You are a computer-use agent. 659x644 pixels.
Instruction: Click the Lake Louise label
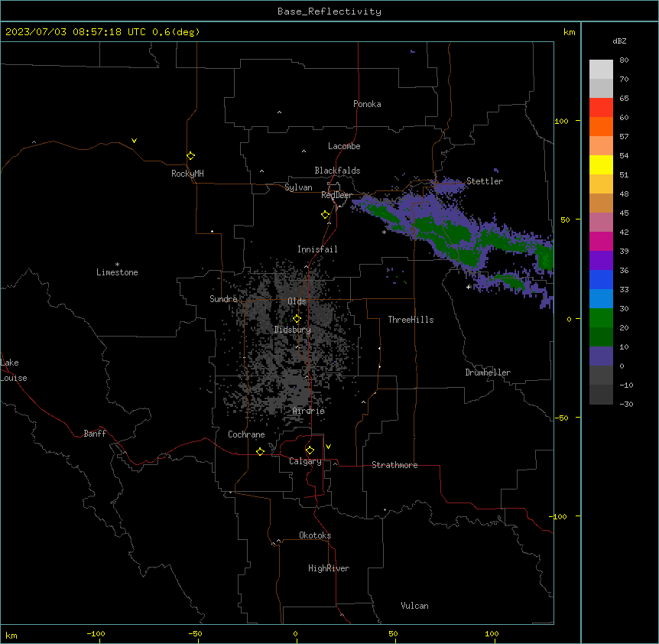[14, 370]
